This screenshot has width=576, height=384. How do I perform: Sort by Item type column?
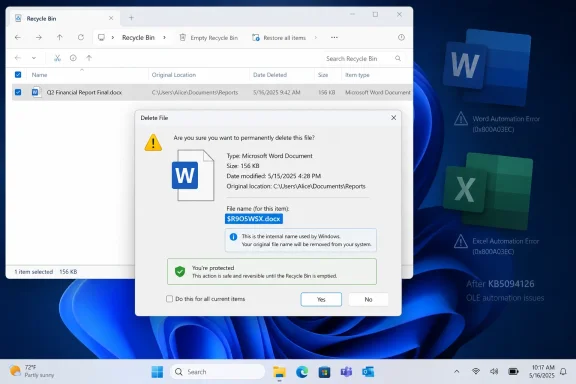point(357,75)
